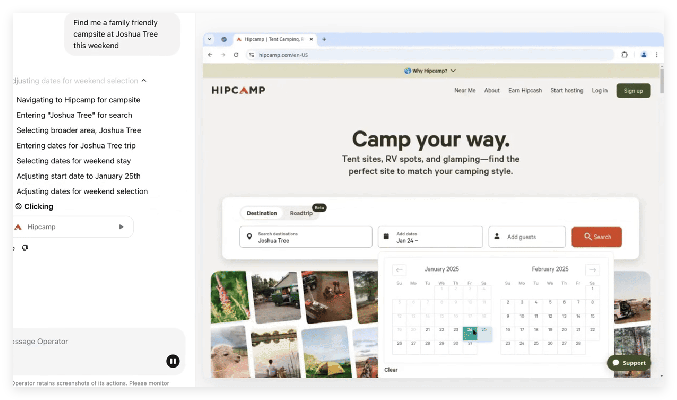Click browser forward arrow
Image resolution: width=677 pixels, height=400 pixels.
point(223,55)
